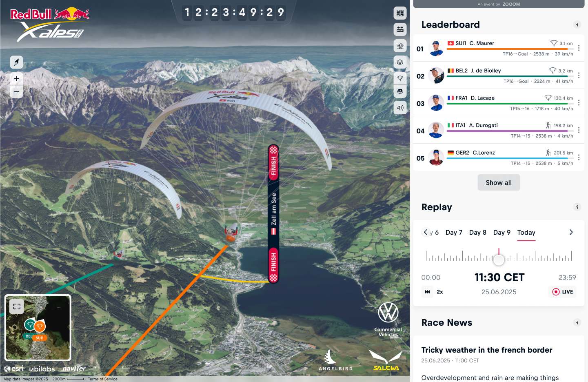
Task: Select the Day 8 replay tab
Action: coord(477,232)
